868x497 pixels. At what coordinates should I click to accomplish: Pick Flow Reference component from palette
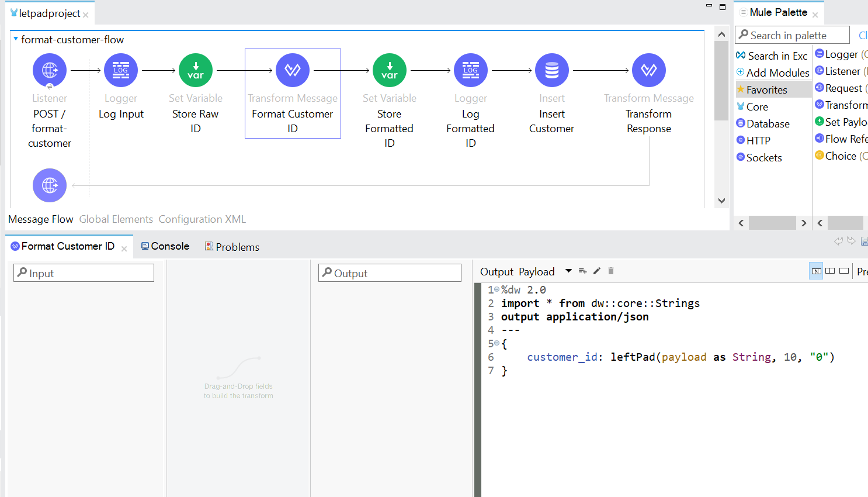[x=841, y=139]
